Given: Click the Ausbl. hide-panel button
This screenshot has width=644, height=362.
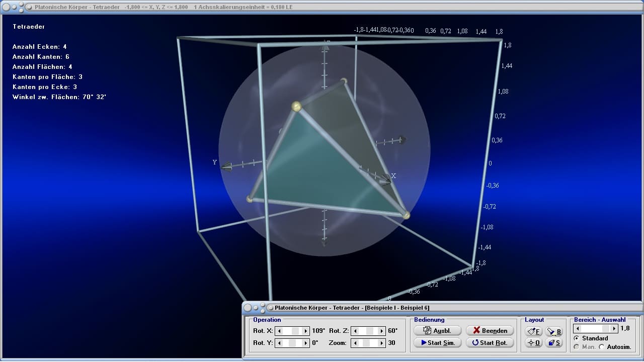Looking at the screenshot, I should point(437,330).
